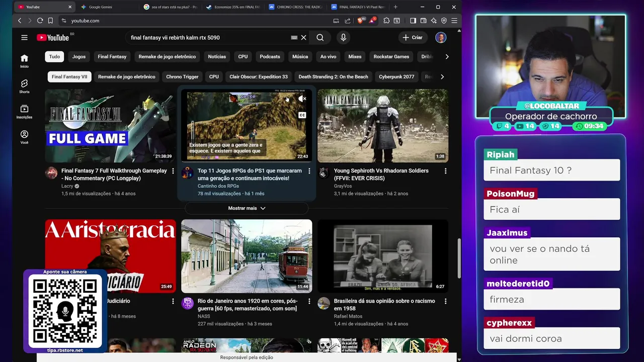
Task: Filter by the Mixes chip
Action: coord(355,57)
